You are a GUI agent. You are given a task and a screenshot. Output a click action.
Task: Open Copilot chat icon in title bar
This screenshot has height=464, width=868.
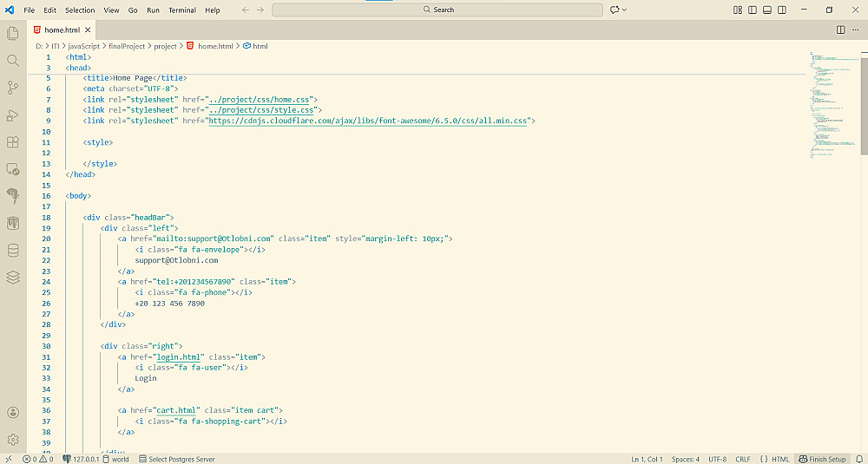(x=614, y=10)
